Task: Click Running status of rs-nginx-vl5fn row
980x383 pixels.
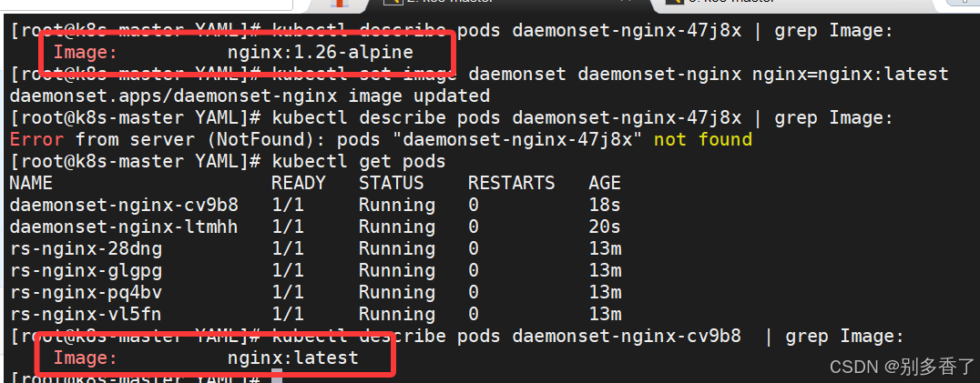Action: click(x=397, y=315)
